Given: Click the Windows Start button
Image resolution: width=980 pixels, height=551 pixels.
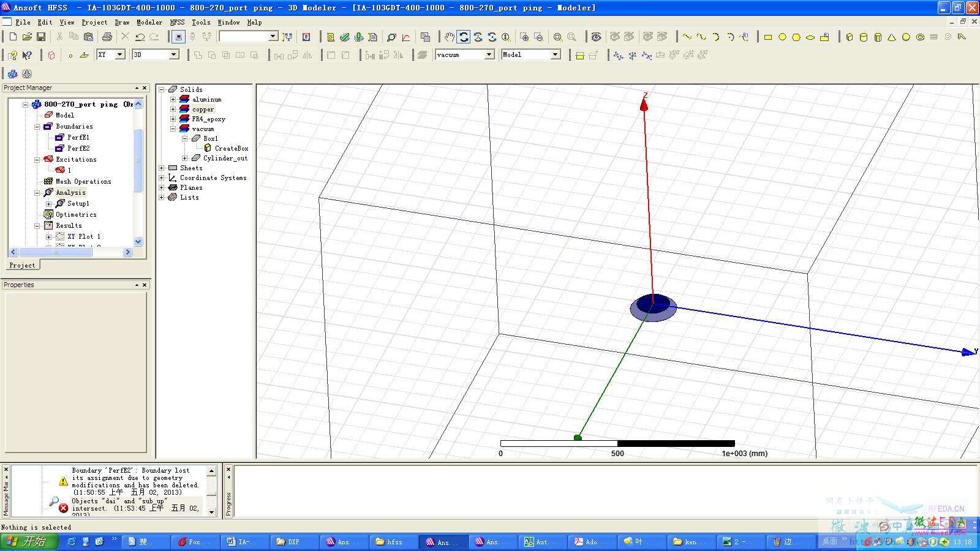Looking at the screenshot, I should coord(29,542).
